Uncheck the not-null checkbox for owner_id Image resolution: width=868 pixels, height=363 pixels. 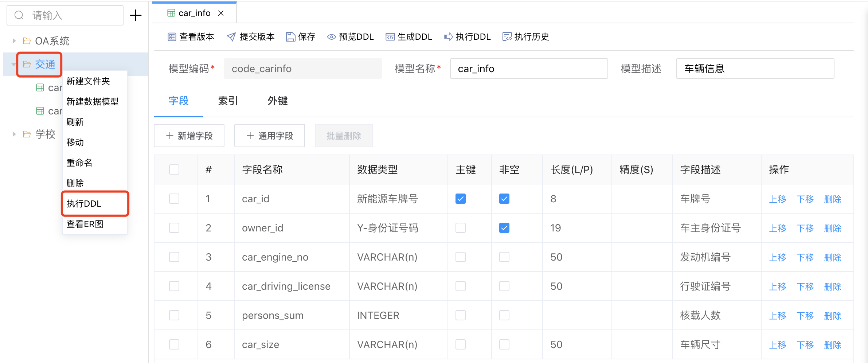[504, 228]
